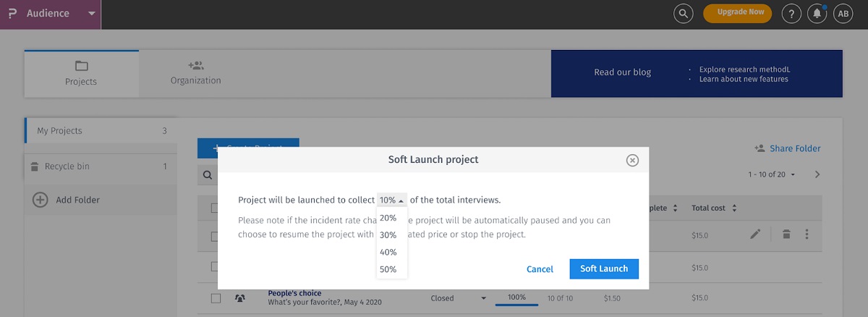This screenshot has width=868, height=317.
Task: Expand the Audience product switcher dropdown
Action: [x=90, y=14]
